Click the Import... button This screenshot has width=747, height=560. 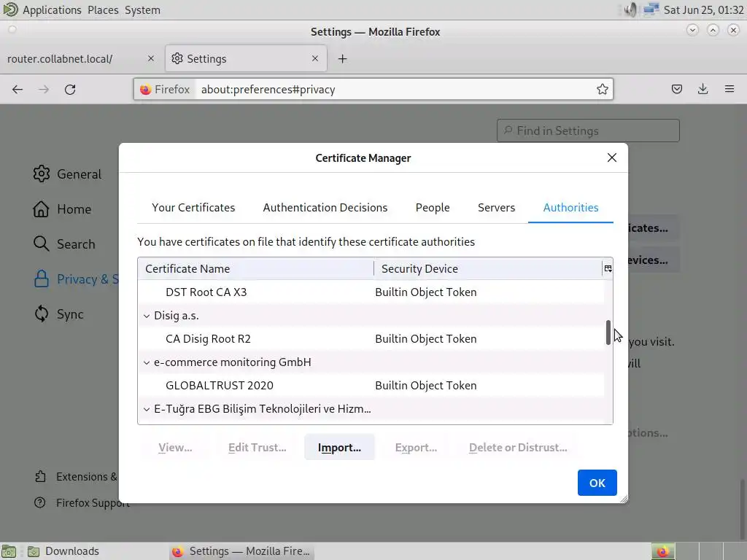coord(339,447)
